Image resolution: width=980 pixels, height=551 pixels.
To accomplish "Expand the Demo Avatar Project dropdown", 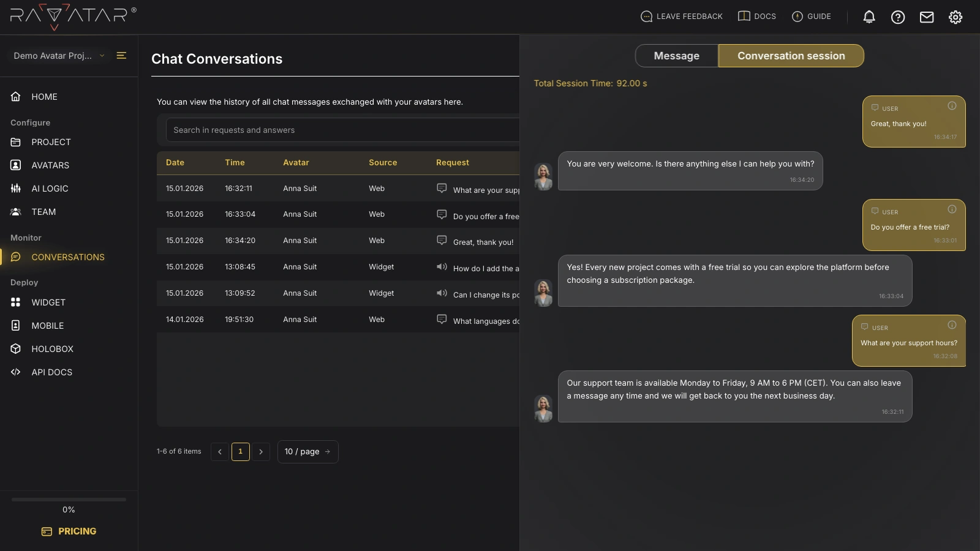I will 59,56.
